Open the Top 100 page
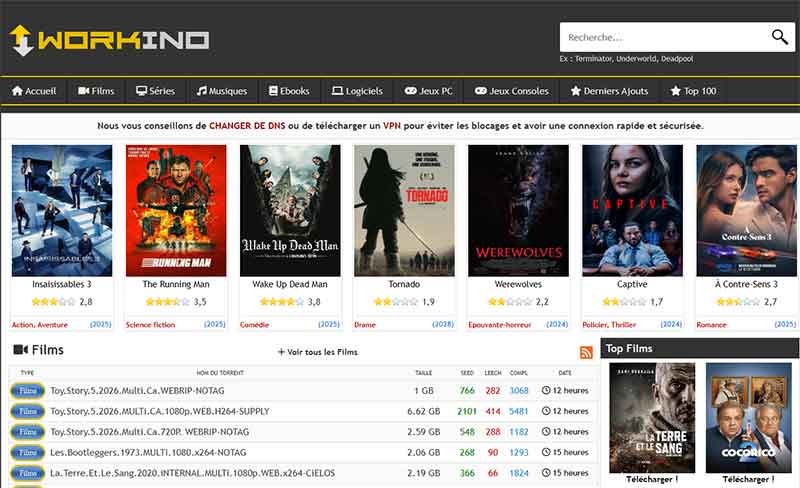The image size is (800, 488). [693, 91]
